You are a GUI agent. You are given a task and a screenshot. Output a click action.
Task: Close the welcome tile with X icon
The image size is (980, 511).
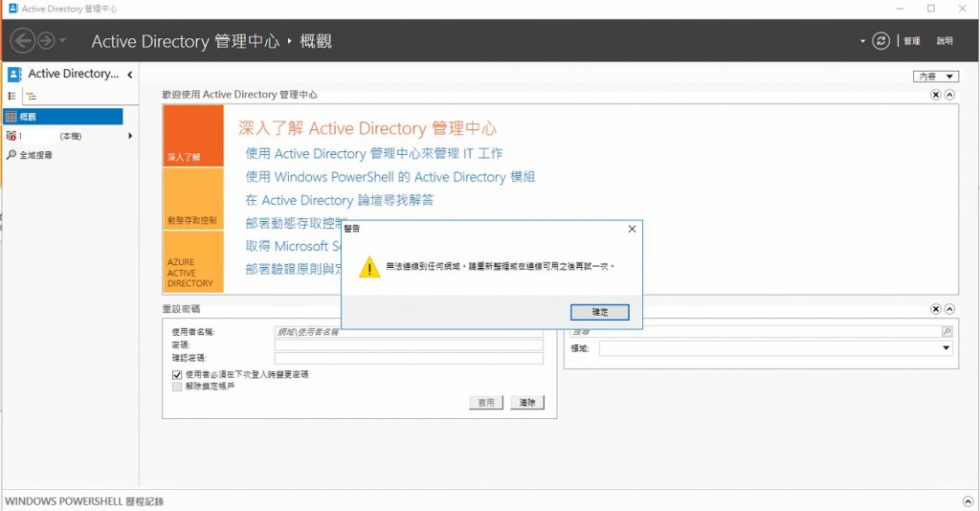pyautogui.click(x=936, y=95)
